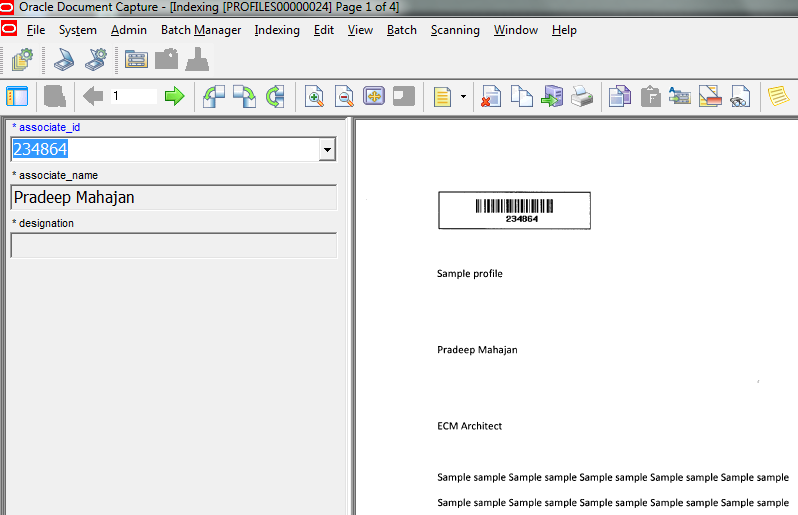Open the Indexing menu
The height and width of the screenshot is (515, 798).
pyautogui.click(x=277, y=30)
